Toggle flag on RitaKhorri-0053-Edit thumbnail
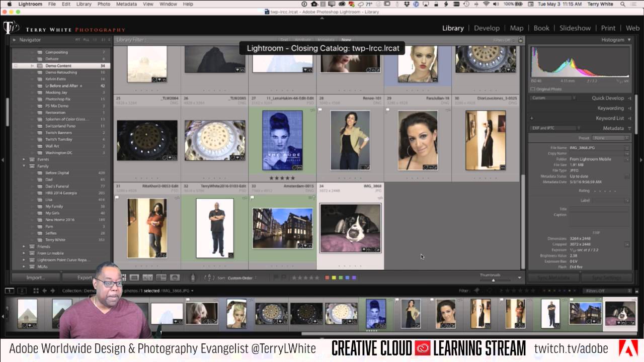Screen dimensions: 644x362 117,198
